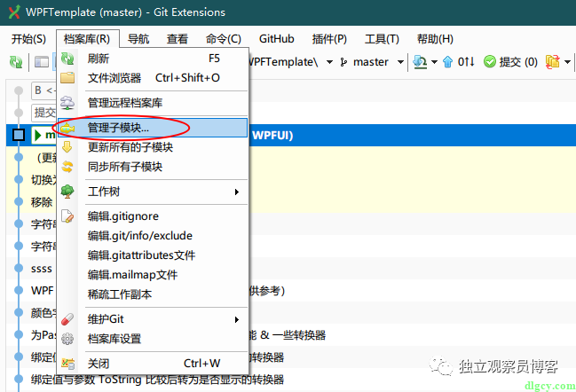Choose 编辑.gitignore entry
Viewport: 576px width, 392px height.
pos(153,216)
